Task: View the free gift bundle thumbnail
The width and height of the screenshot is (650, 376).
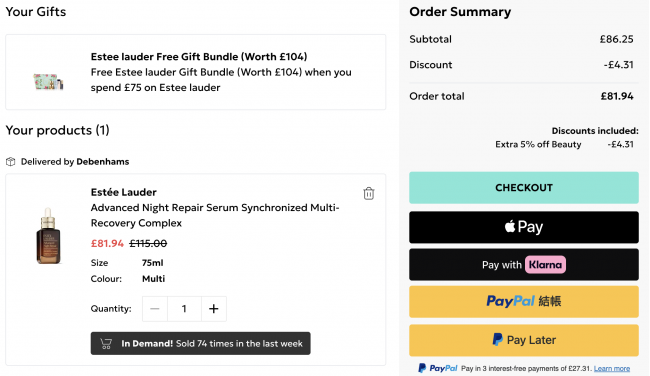Action: 49,82
